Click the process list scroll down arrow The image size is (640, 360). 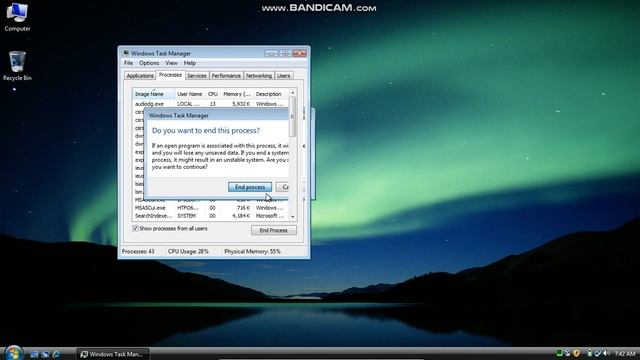292,217
